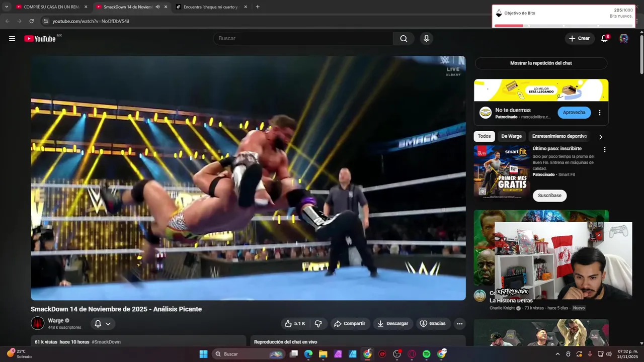Open volume control in system tray

click(x=609, y=354)
